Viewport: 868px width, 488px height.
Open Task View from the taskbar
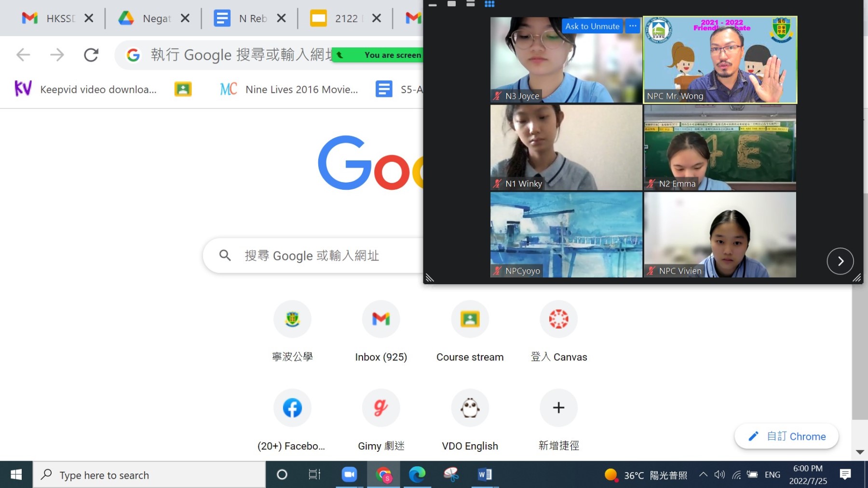[314, 475]
